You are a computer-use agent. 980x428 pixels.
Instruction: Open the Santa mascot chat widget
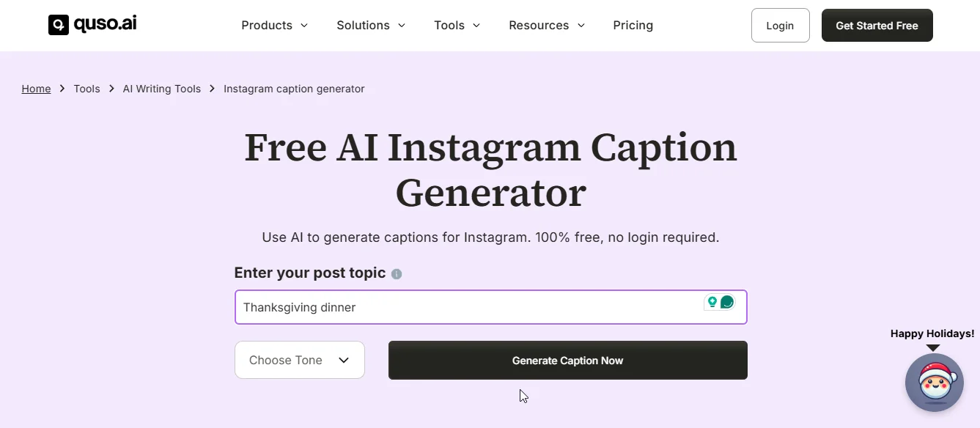click(935, 383)
